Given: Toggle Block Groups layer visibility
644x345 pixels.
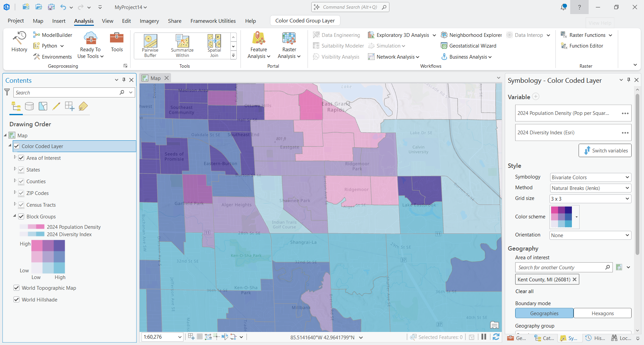Looking at the screenshot, I should (x=21, y=216).
